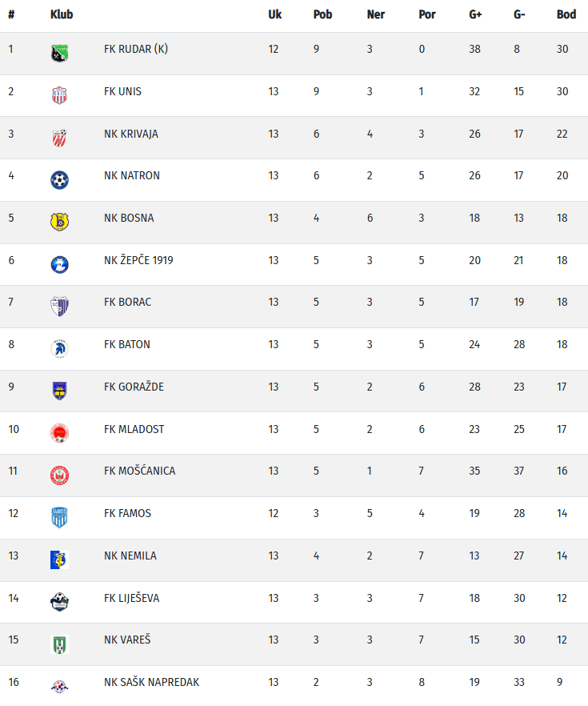Open the FK Baton team link
Screen dimensions: 588x706
127,344
